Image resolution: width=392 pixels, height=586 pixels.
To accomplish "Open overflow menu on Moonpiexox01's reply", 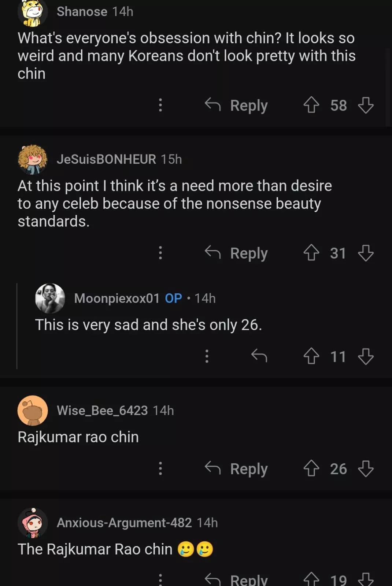I will [x=207, y=356].
